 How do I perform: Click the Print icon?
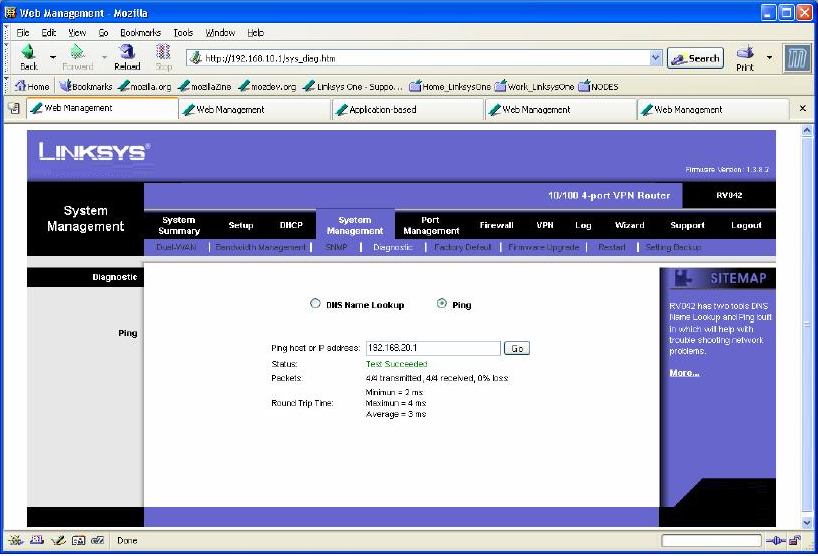745,52
